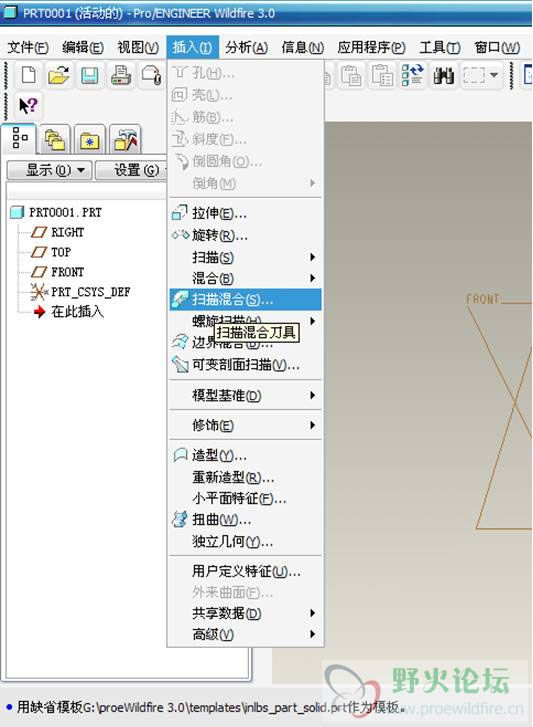The width and height of the screenshot is (533, 727).
Task: Open selection filter box dropdown arrow
Action: tap(494, 75)
